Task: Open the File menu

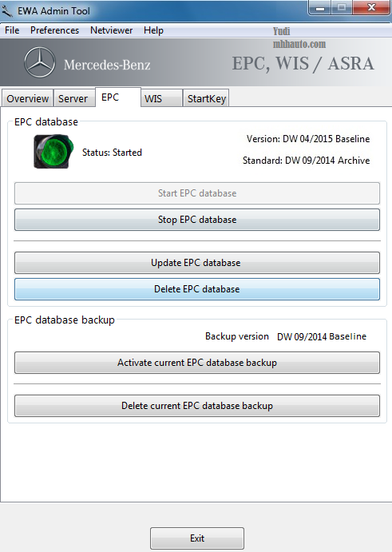Action: coord(12,30)
